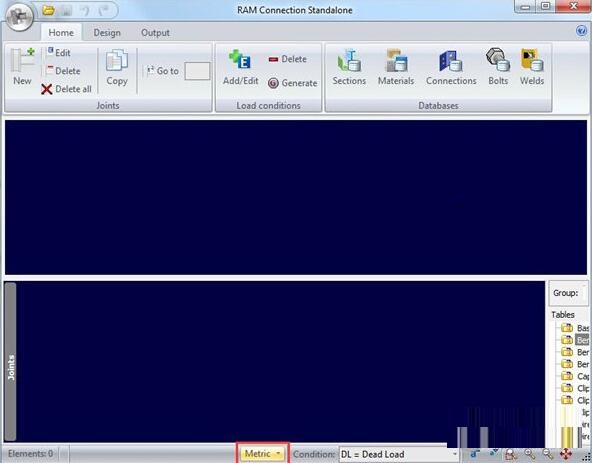This screenshot has height=463, width=592.
Task: Switch to the Home ribbon tab
Action: (61, 33)
